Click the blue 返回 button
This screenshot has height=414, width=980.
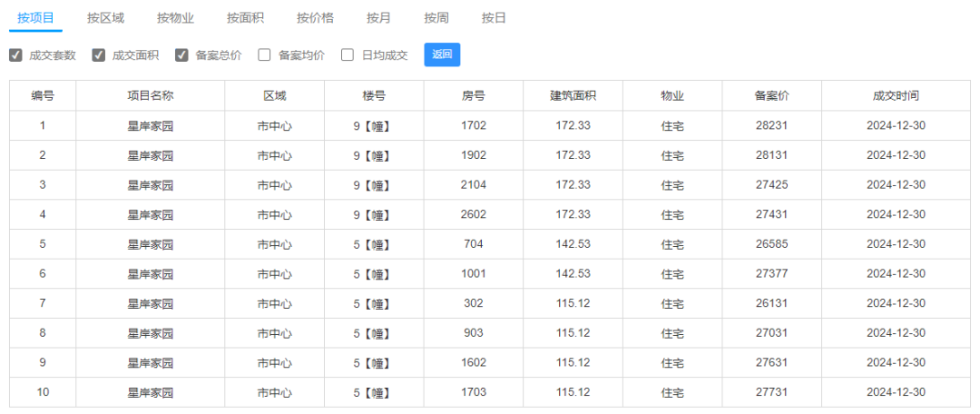[443, 54]
